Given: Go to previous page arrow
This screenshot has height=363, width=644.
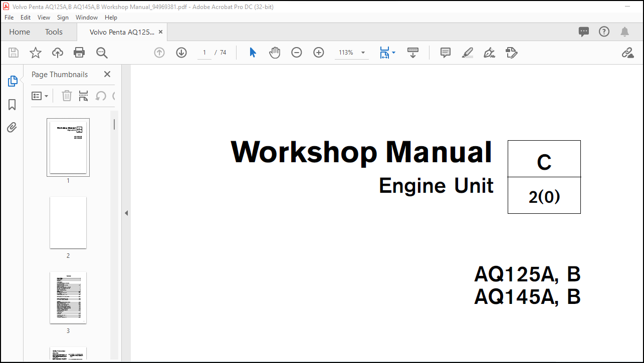Looking at the screenshot, I should (159, 53).
